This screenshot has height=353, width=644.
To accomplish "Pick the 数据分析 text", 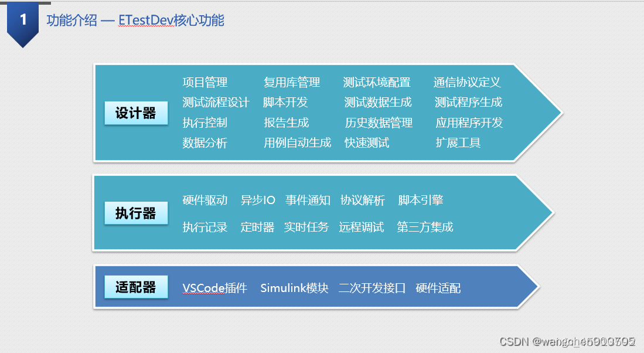I will click(x=205, y=142).
